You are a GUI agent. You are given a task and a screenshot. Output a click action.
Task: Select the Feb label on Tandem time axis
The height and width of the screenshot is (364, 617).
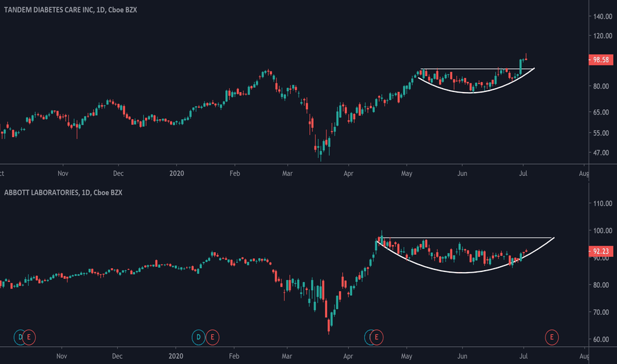point(235,173)
